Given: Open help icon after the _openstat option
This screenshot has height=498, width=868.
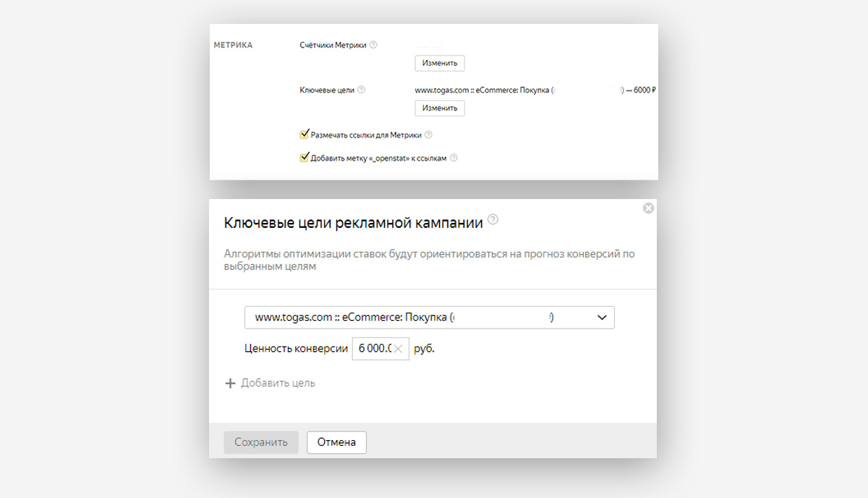Looking at the screenshot, I should click(454, 158).
